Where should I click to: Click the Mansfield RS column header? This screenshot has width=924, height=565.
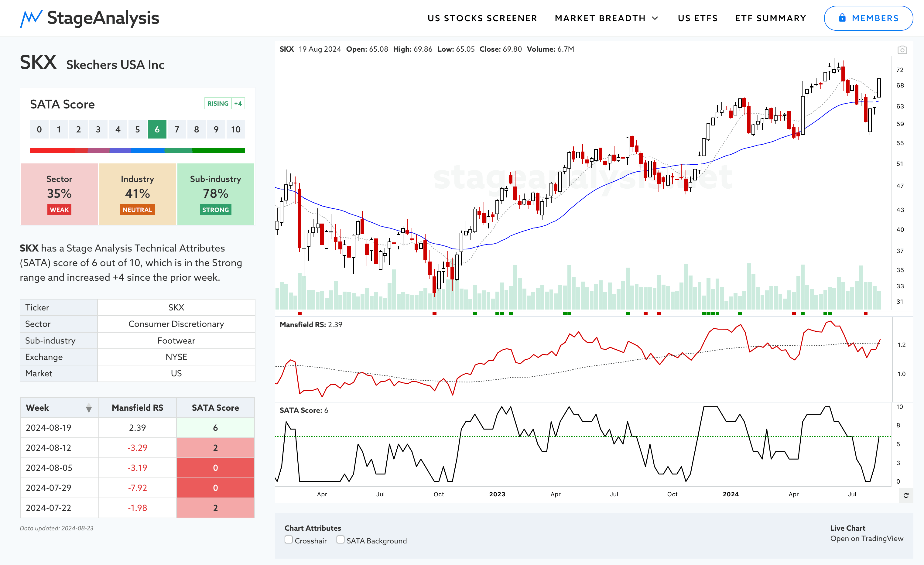pos(138,408)
